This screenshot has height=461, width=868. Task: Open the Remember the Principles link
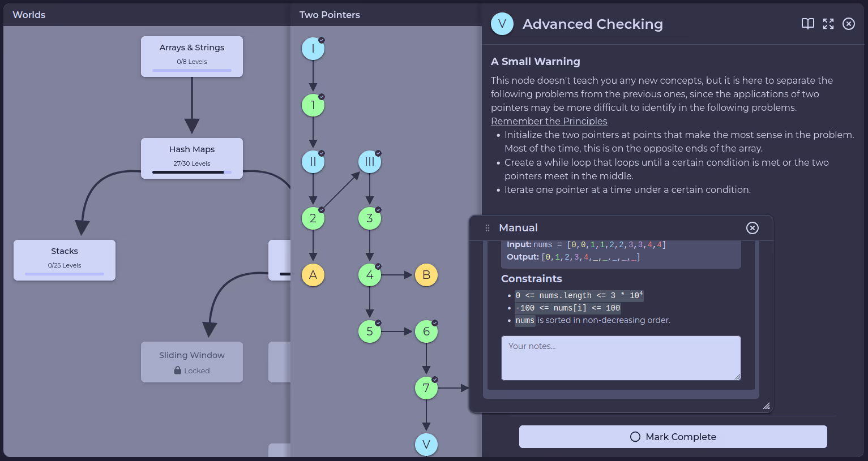tap(549, 121)
